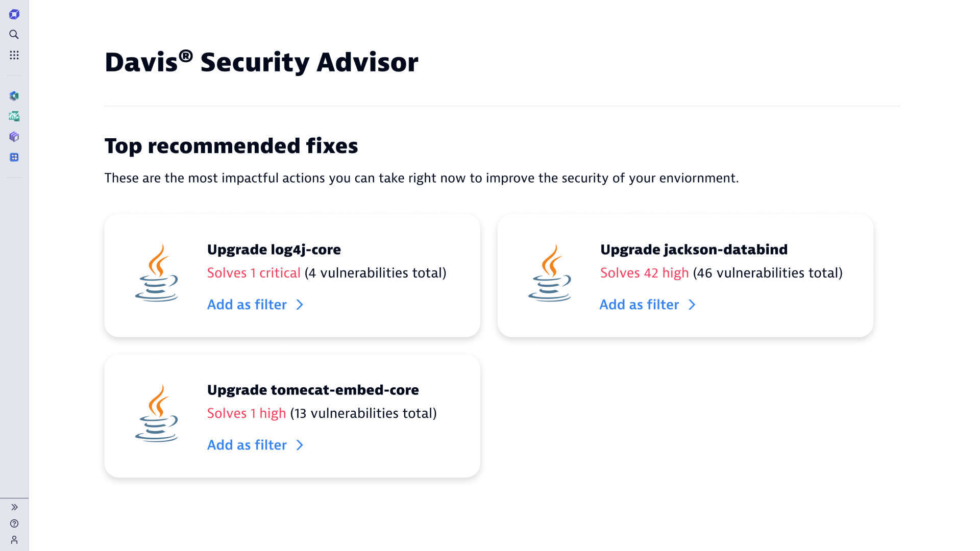Image resolution: width=980 pixels, height=551 pixels.
Task: Click the Java icon on the tomecat-embed-core card
Action: (157, 413)
